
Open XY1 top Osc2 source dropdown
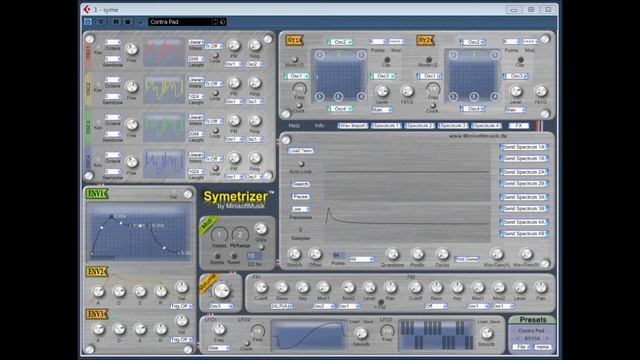[x=340, y=42]
